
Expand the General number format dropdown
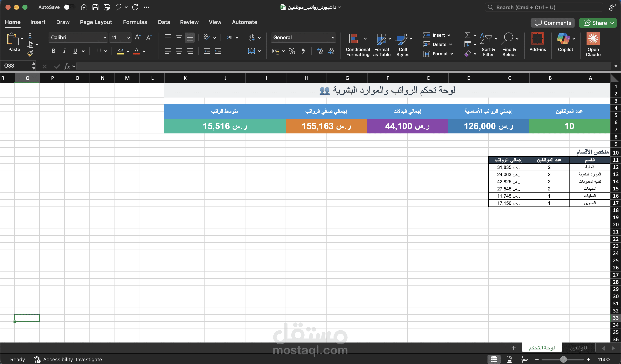click(333, 37)
